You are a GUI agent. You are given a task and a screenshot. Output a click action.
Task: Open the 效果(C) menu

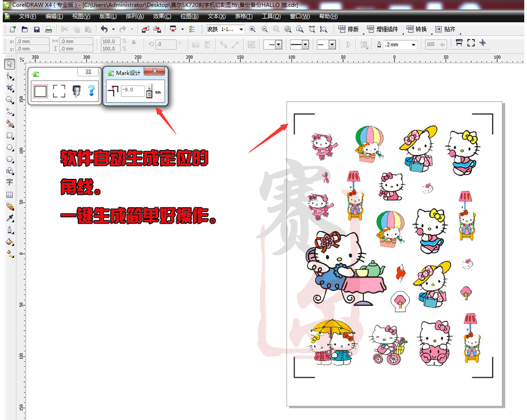coord(162,16)
